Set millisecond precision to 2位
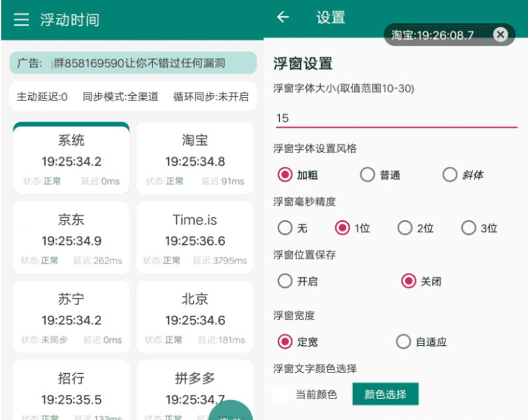The height and width of the screenshot is (420, 528). [405, 228]
